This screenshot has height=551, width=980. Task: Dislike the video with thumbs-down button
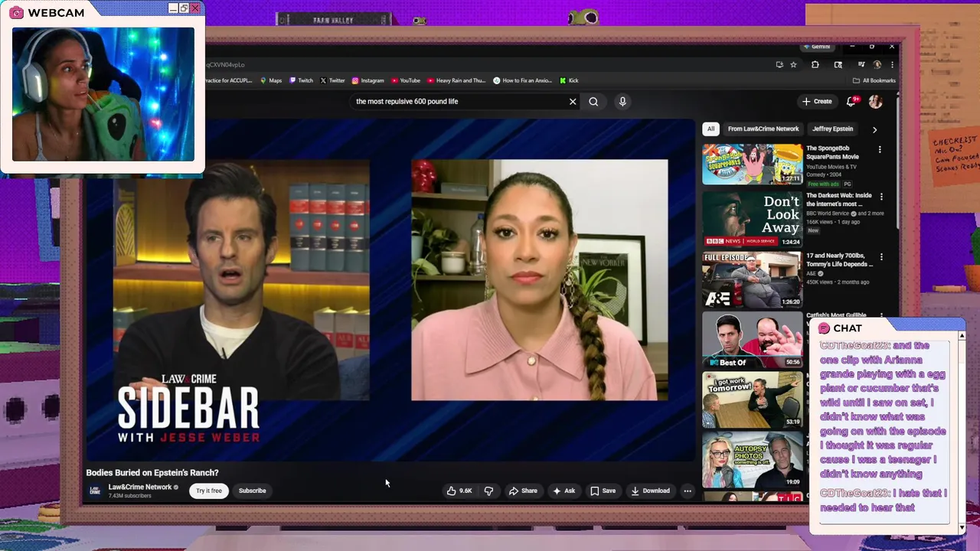(x=488, y=491)
